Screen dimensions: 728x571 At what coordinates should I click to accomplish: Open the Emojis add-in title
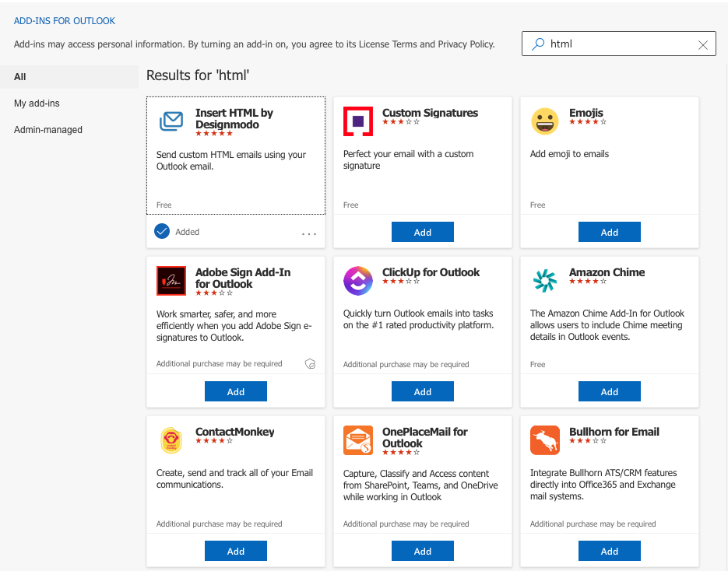tap(586, 113)
